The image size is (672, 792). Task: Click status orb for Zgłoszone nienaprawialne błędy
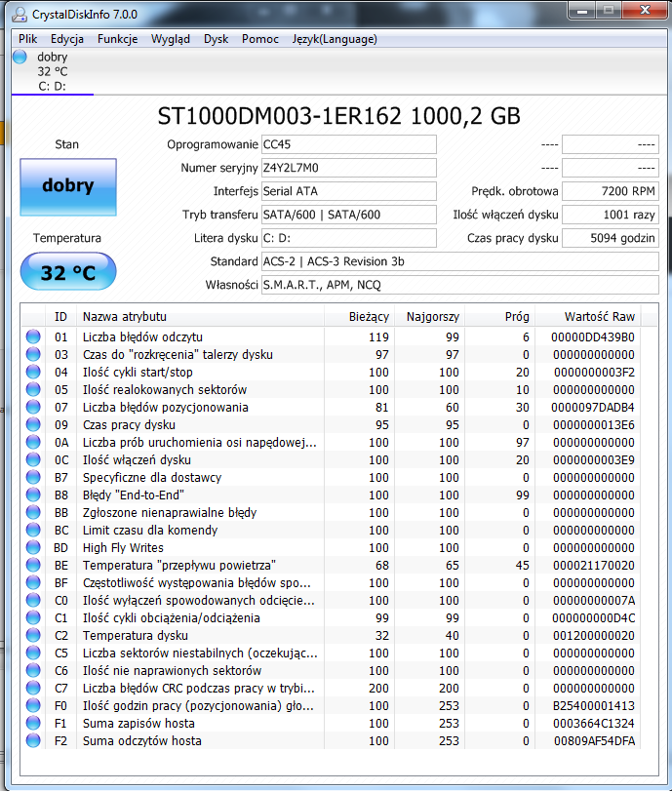33,512
